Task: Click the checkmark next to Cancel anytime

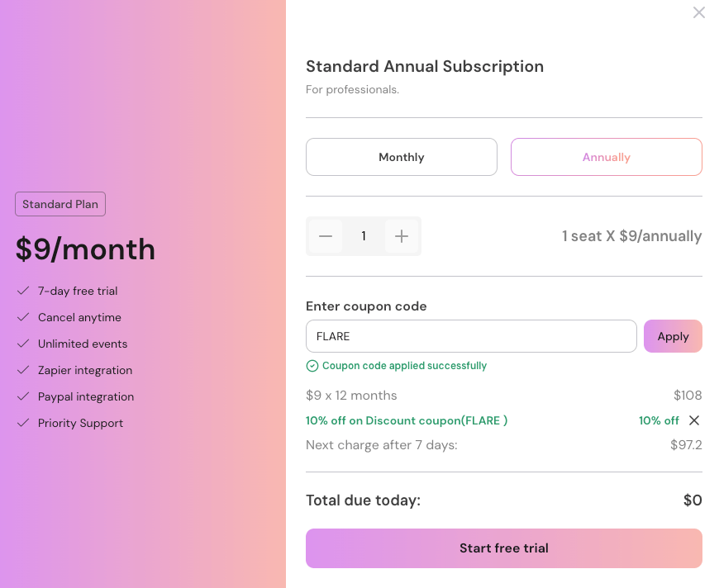Action: pyautogui.click(x=23, y=317)
